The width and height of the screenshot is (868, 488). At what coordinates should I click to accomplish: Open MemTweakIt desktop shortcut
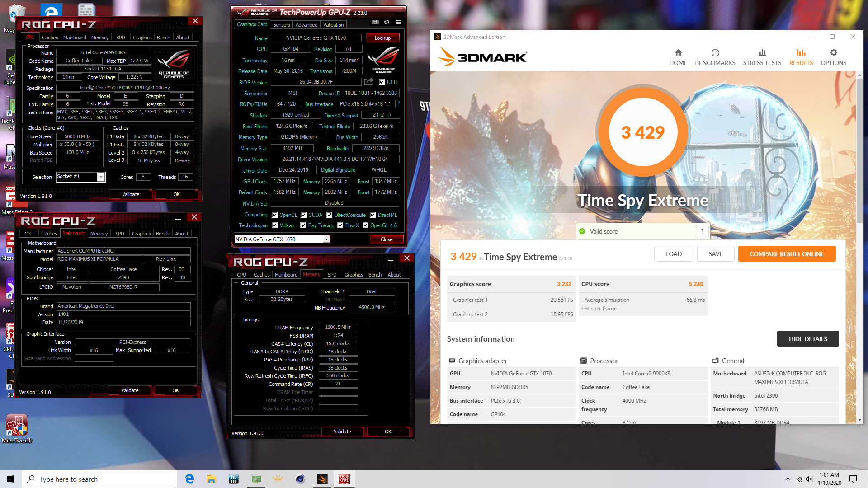17,428
